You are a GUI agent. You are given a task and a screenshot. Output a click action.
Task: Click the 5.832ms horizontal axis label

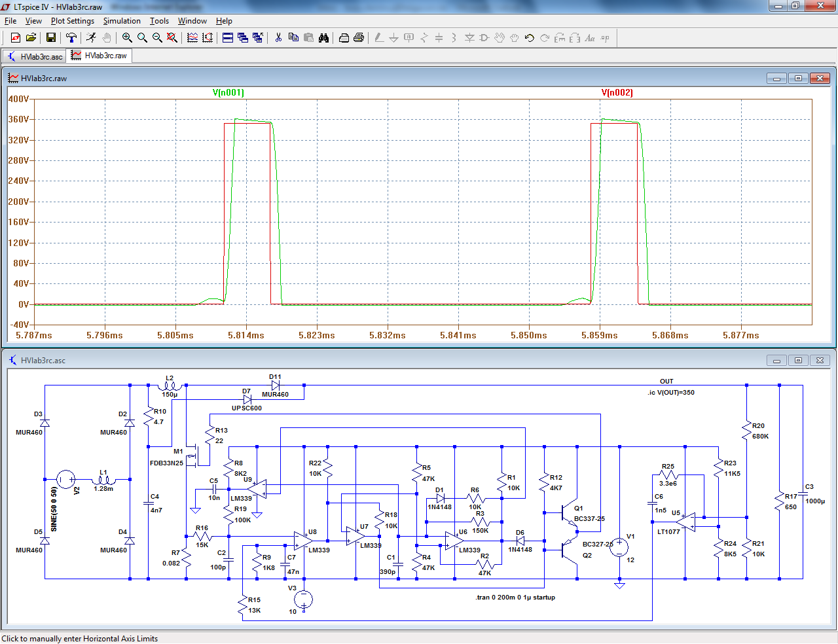coord(387,335)
